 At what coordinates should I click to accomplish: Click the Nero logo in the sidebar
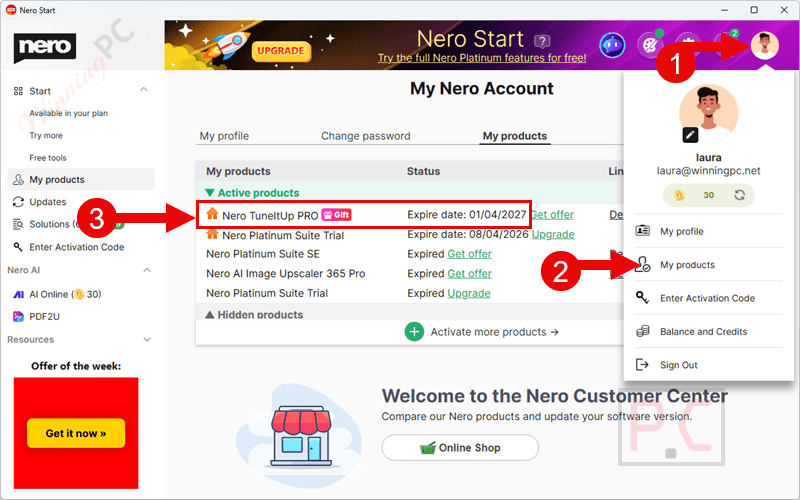(45, 47)
